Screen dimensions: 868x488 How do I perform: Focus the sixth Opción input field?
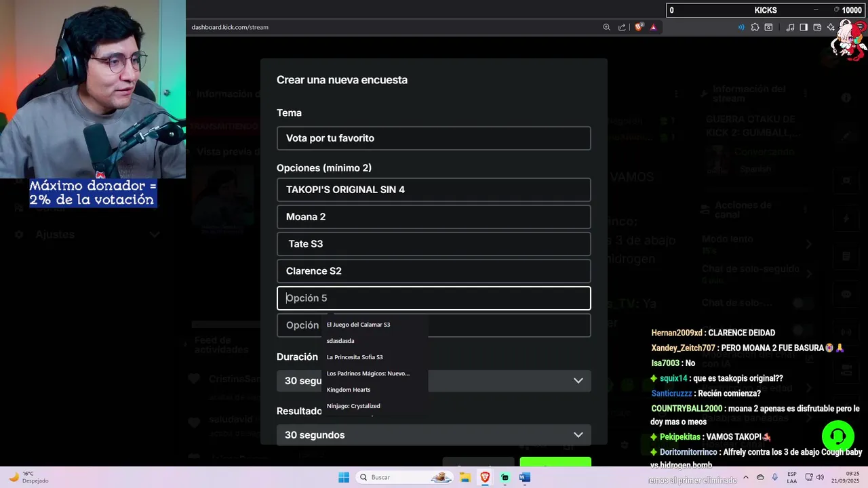tap(433, 325)
